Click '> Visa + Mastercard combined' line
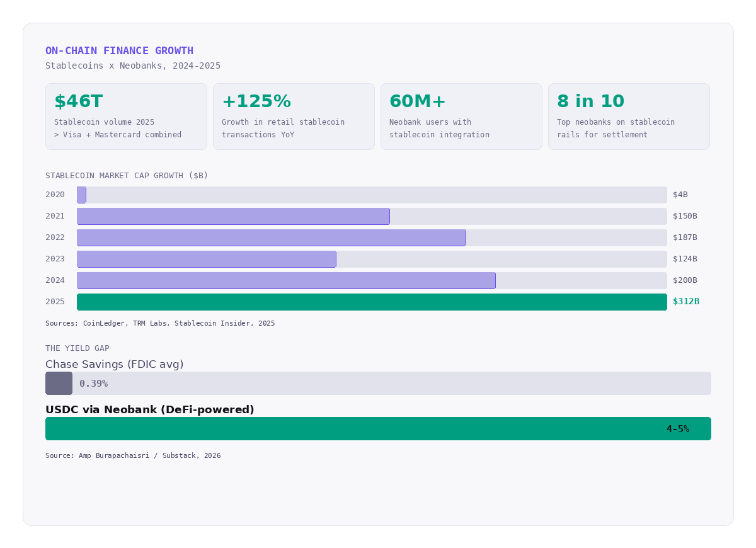The height and width of the screenshot is (548, 756). tap(118, 135)
